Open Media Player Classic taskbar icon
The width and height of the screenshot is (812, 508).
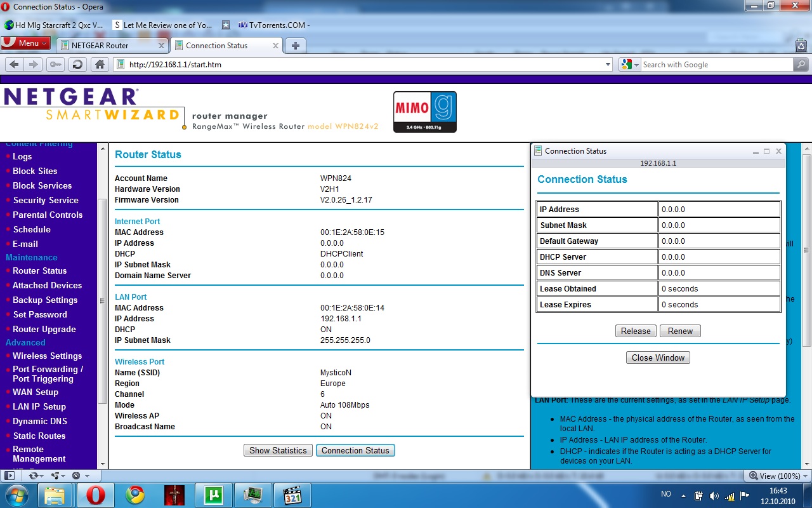pos(291,495)
